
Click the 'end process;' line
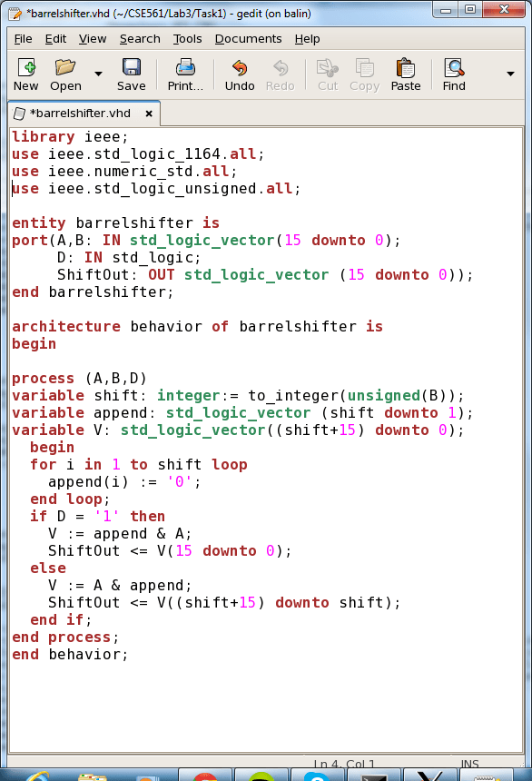tap(65, 638)
